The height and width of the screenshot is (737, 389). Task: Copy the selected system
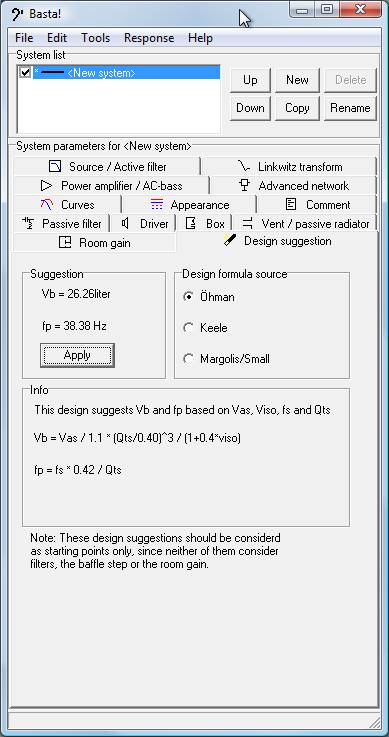coord(297,108)
